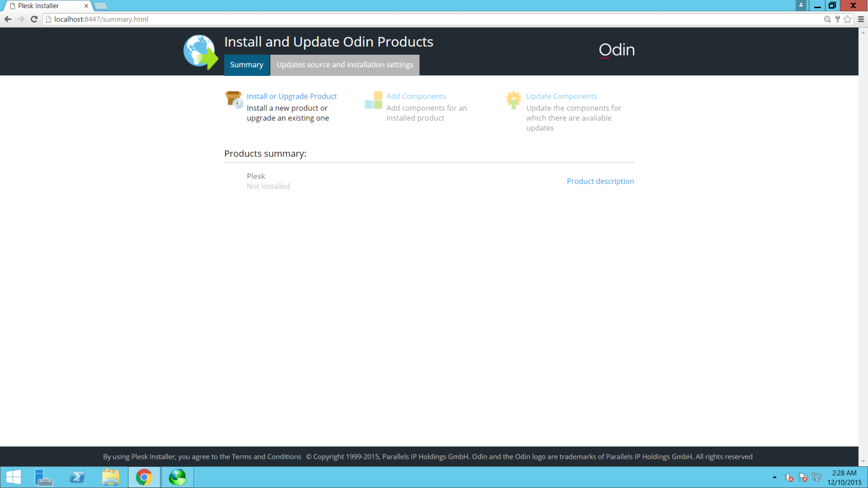Open Updates source and installation settings tab
Viewport: 868px width, 488px height.
pyautogui.click(x=345, y=65)
